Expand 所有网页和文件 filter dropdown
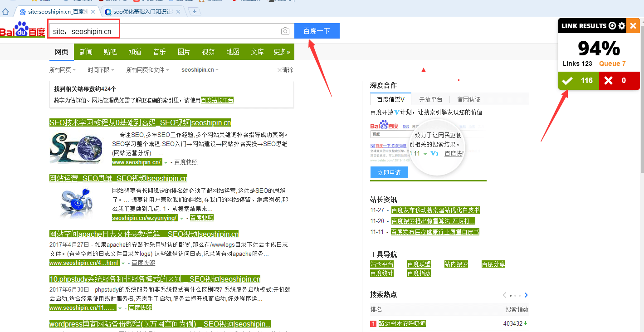This screenshot has width=644, height=332. point(148,70)
